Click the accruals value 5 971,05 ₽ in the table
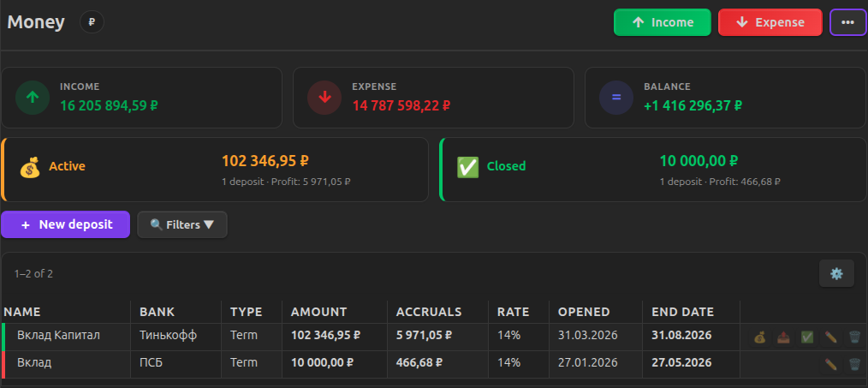This screenshot has height=388, width=868. tap(424, 336)
